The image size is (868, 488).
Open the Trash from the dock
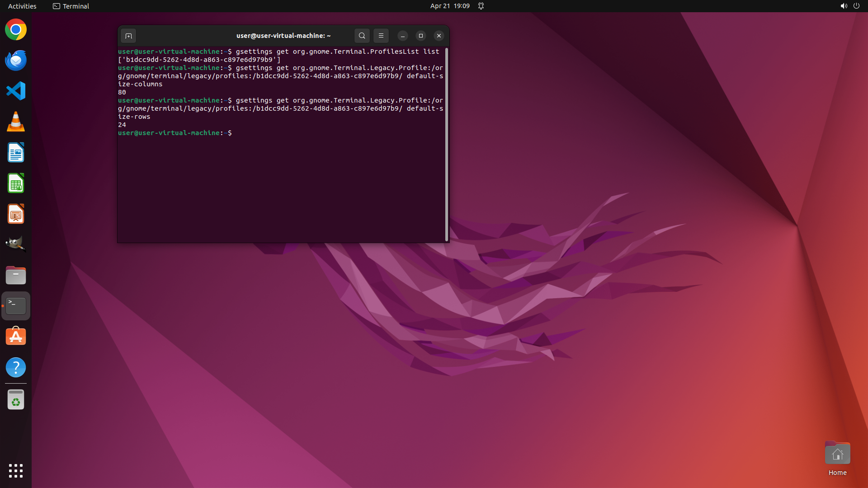point(16,400)
